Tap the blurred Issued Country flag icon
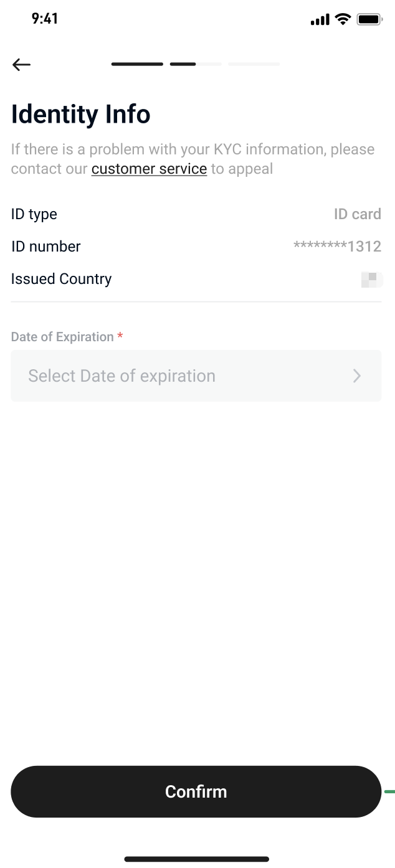 click(371, 280)
